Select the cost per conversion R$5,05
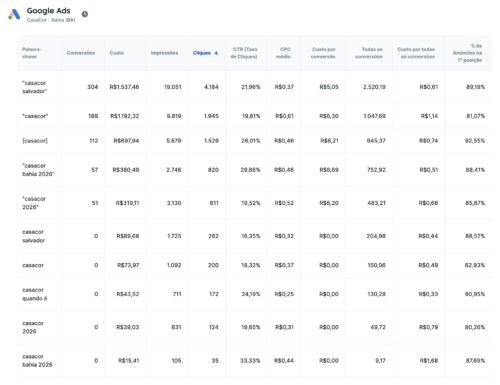The height and width of the screenshot is (385, 500). tap(329, 87)
